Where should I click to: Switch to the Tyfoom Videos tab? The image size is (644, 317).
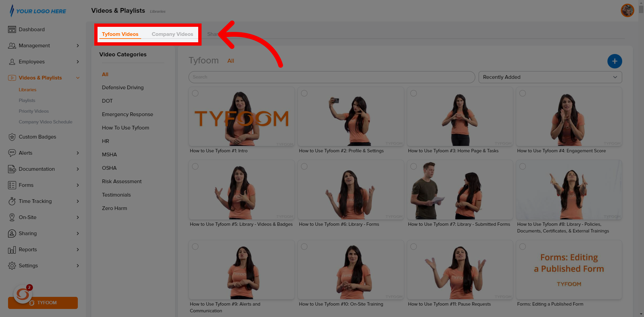pyautogui.click(x=120, y=34)
